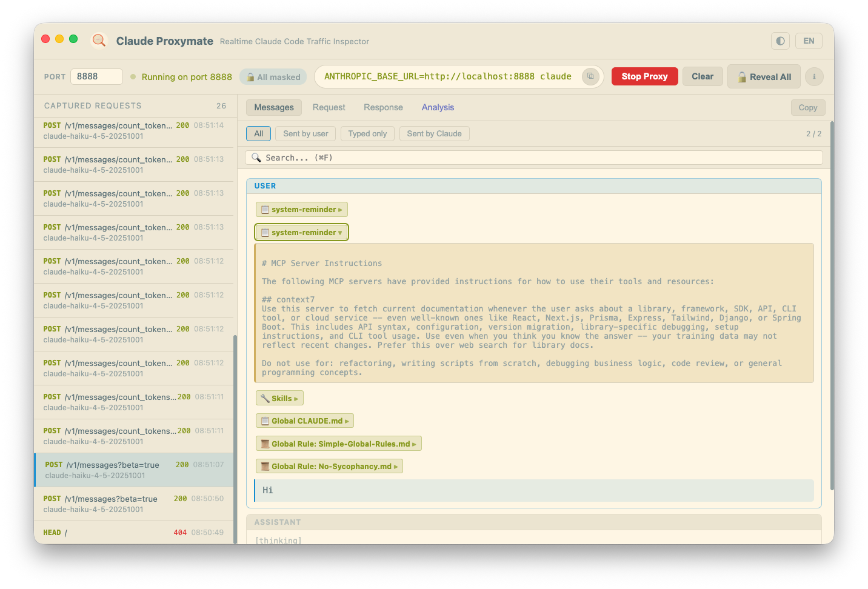Click the wrench icon on Skills chip
Viewport: 868px width, 589px height.
(265, 398)
